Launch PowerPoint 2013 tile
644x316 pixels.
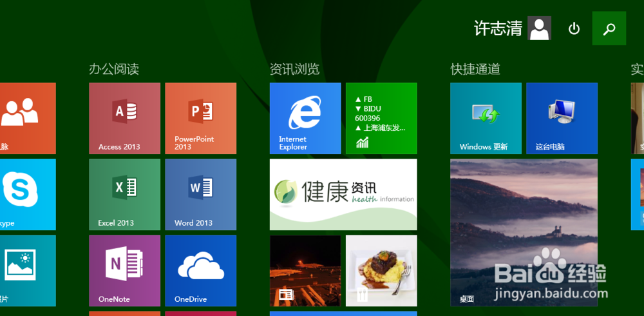click(x=200, y=118)
